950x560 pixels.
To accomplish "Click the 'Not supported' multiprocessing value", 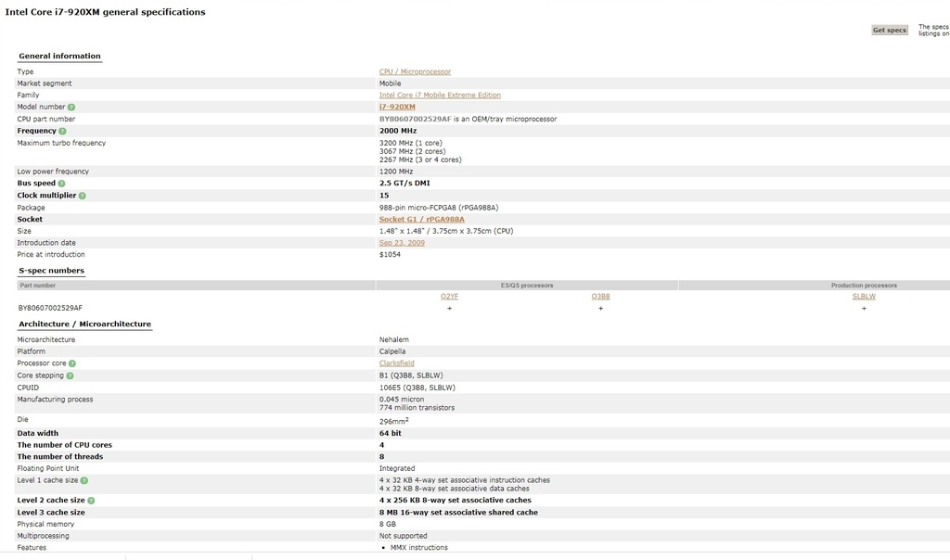I will [x=403, y=536].
